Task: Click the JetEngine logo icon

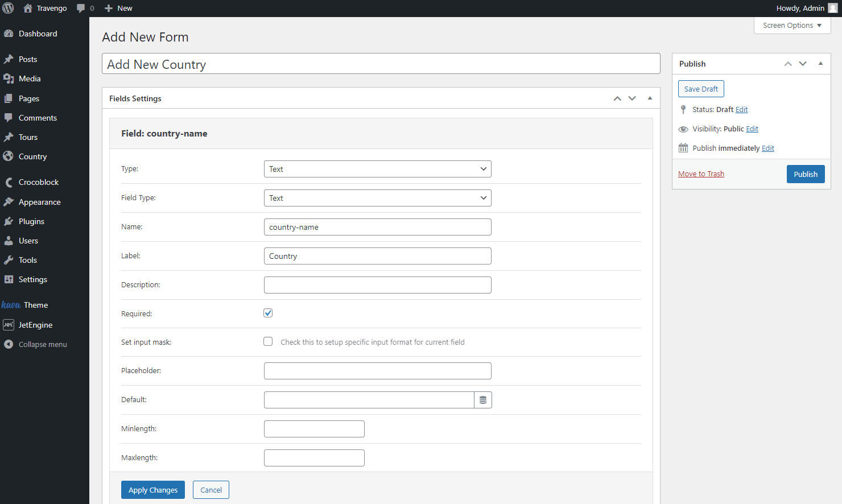Action: 9,325
